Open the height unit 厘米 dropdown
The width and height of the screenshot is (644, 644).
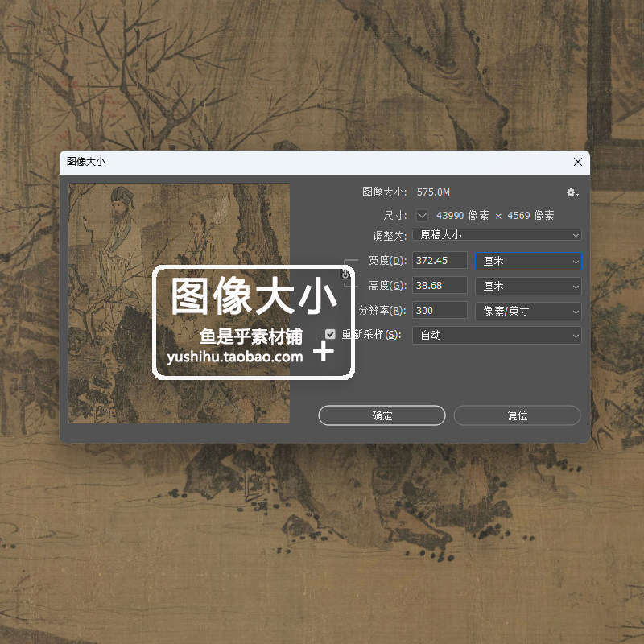(528, 287)
